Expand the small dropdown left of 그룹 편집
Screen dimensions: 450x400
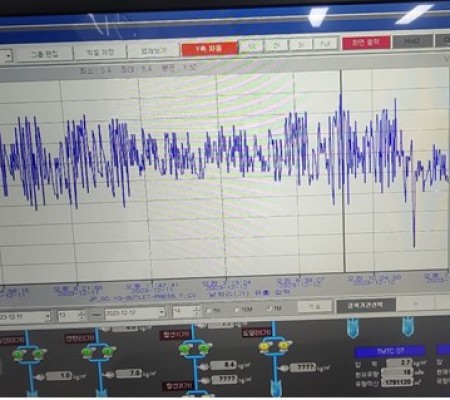pyautogui.click(x=8, y=56)
